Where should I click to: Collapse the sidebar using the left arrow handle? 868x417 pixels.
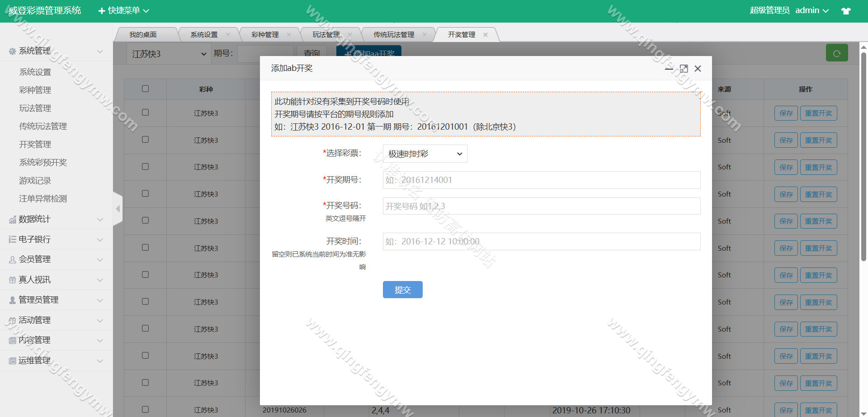click(x=118, y=209)
